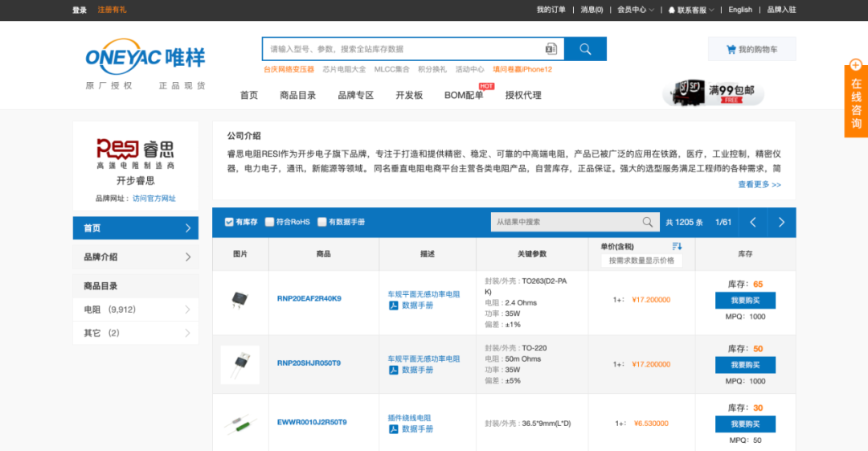Viewport: 868px width, 451px height.
Task: Open the PDF datasheet icon for RNP20SHJR050T9
Action: pyautogui.click(x=393, y=370)
